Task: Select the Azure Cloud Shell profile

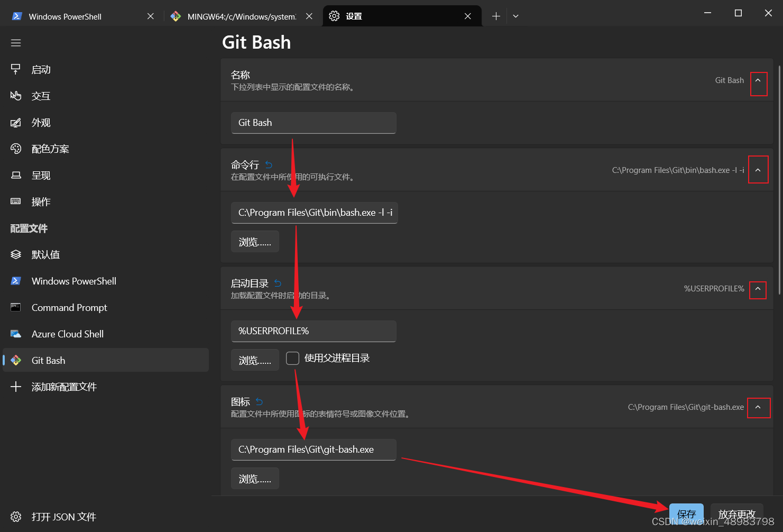Action: coord(106,334)
